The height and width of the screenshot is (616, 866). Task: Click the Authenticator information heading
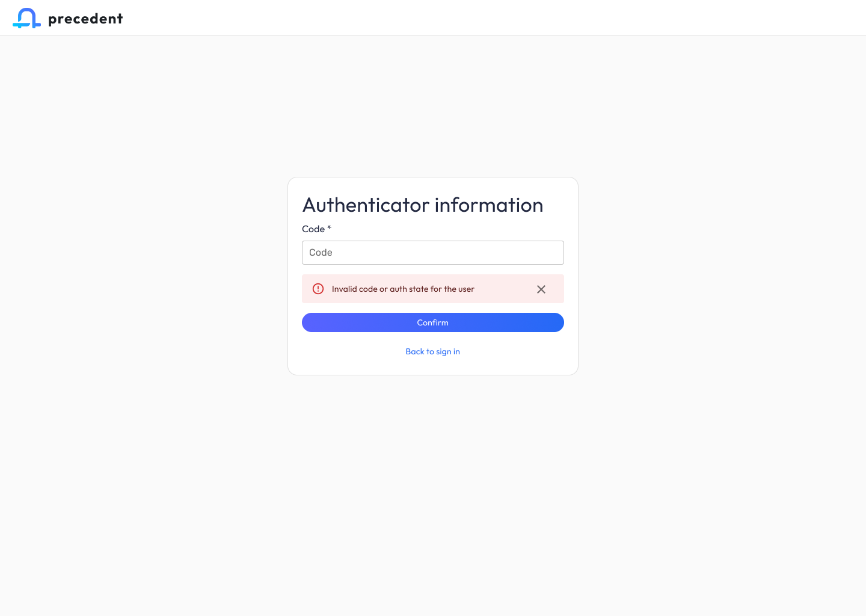point(423,205)
